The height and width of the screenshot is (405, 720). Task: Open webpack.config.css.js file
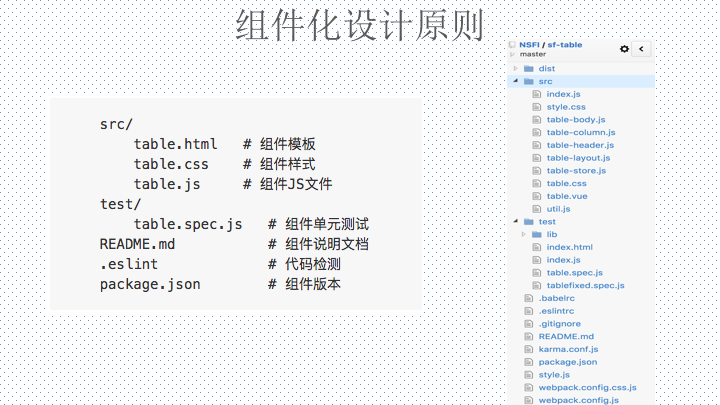pos(587,388)
